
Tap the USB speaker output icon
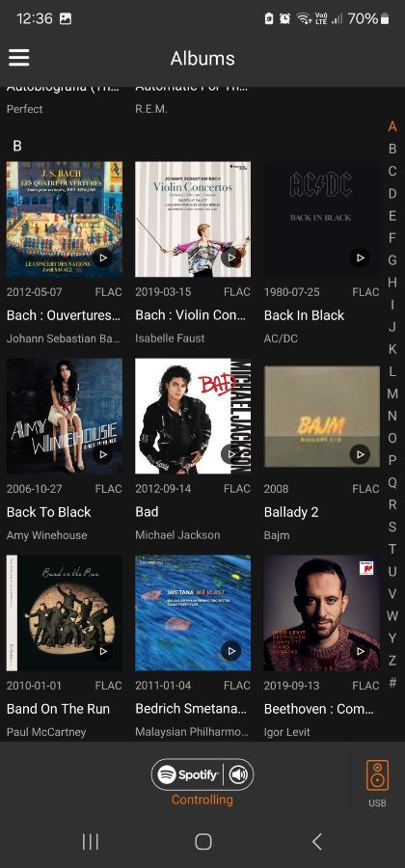pyautogui.click(x=377, y=775)
